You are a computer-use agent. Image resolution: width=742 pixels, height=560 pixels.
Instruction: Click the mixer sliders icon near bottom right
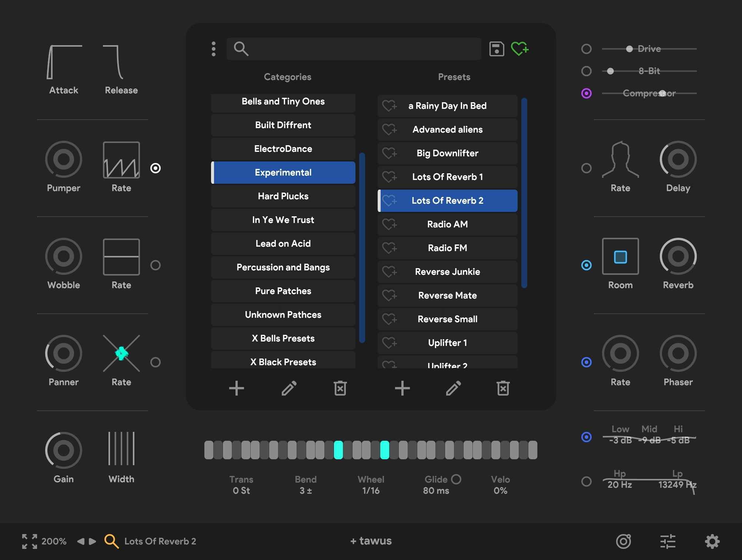(668, 541)
